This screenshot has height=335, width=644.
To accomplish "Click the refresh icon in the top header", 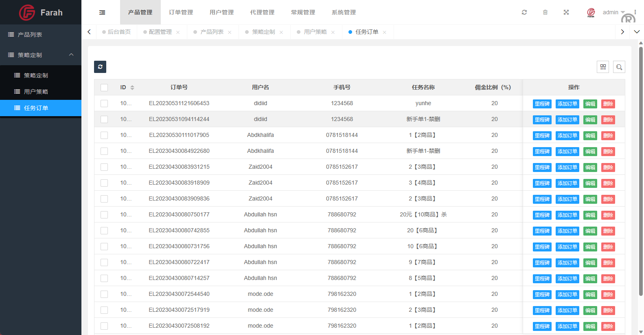I will coord(524,12).
